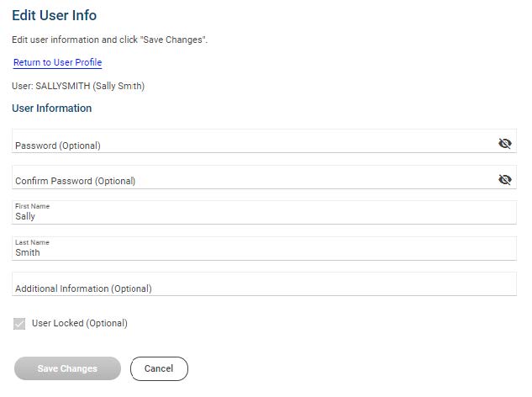Screen dimensions: 532x397
Task: Reveal the Password field's hidden text
Action: coord(504,144)
